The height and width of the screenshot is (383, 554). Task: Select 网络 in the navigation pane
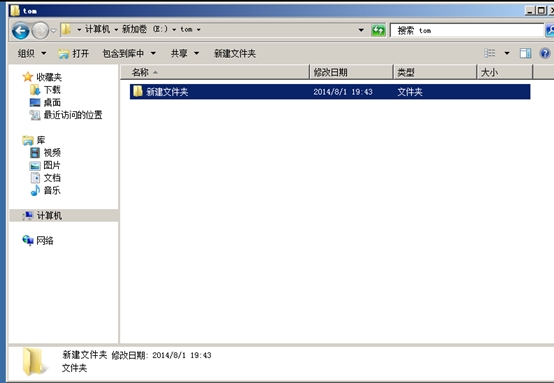[x=45, y=241]
